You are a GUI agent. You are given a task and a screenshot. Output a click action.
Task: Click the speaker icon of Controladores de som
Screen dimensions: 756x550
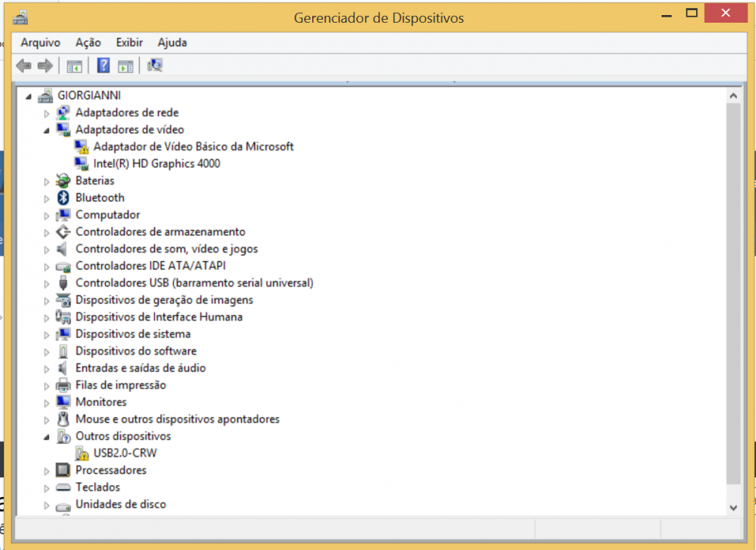(x=62, y=249)
